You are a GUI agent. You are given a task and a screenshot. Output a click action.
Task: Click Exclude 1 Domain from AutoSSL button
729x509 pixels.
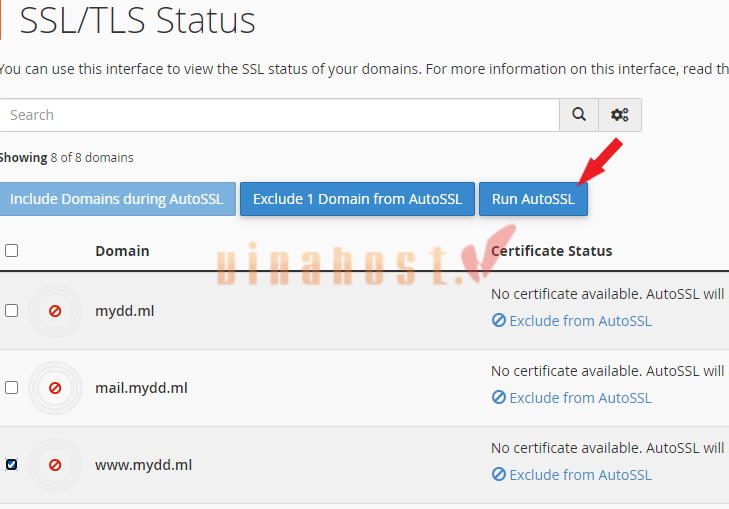pos(358,199)
